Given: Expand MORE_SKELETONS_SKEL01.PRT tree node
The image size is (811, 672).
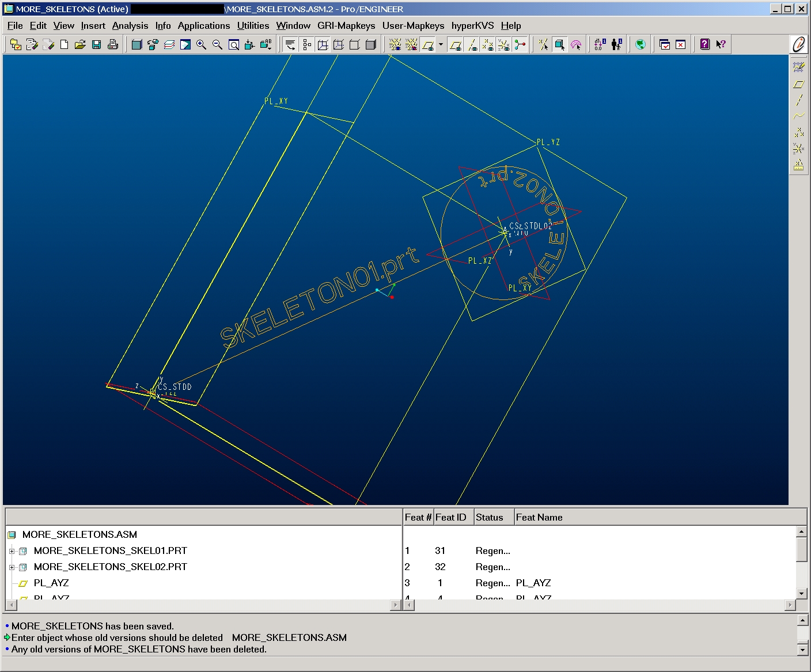Looking at the screenshot, I should click(x=12, y=551).
